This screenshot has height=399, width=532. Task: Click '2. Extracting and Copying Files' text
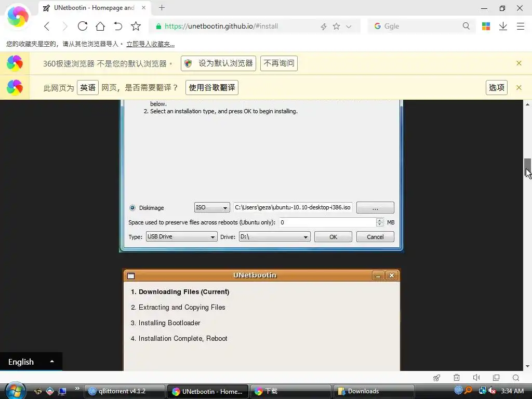(178, 308)
